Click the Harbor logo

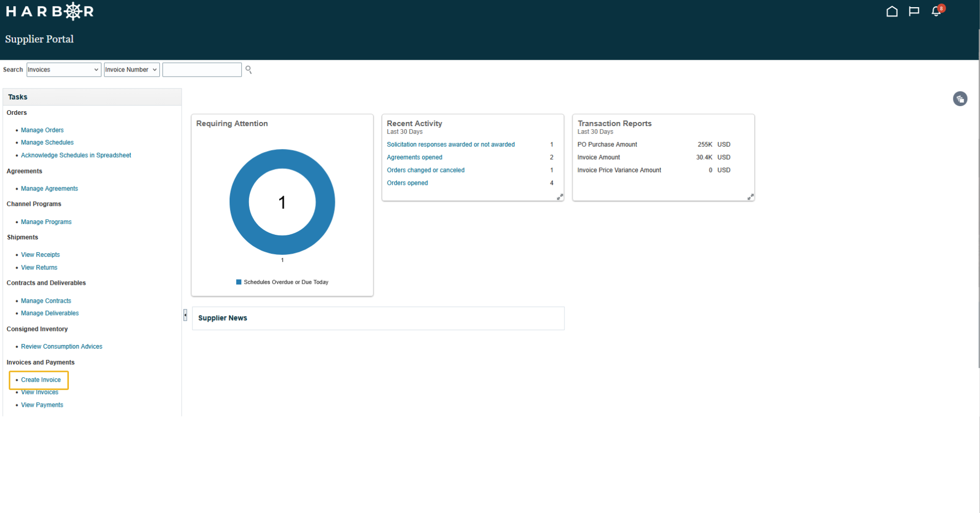tap(50, 11)
